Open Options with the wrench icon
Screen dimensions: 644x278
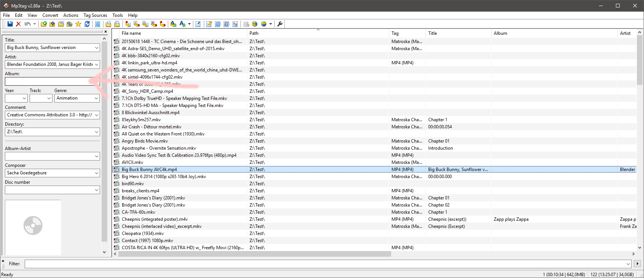[280, 24]
